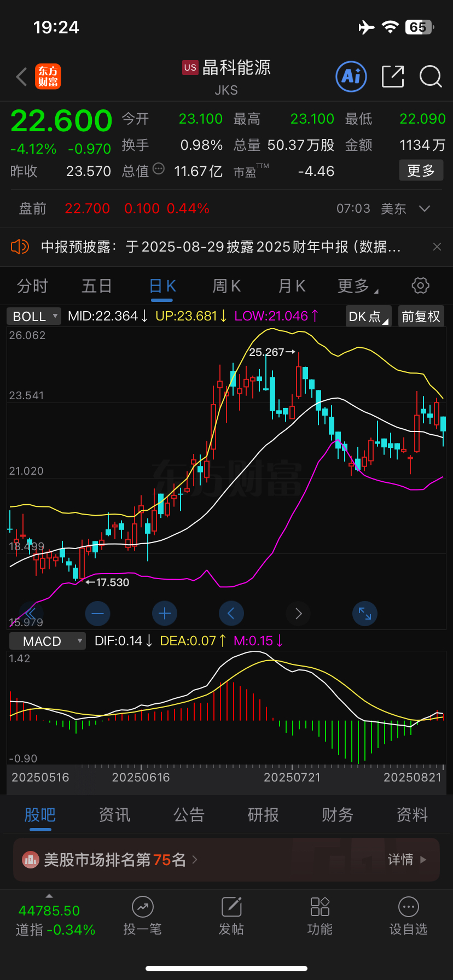
Task: Open the DK点 dropdown
Action: pyautogui.click(x=369, y=316)
